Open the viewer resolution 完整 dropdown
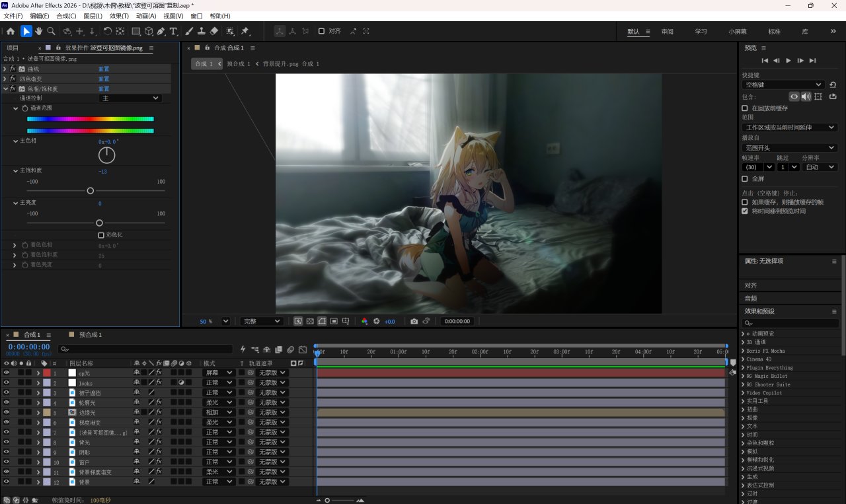The image size is (846, 504). pyautogui.click(x=261, y=321)
